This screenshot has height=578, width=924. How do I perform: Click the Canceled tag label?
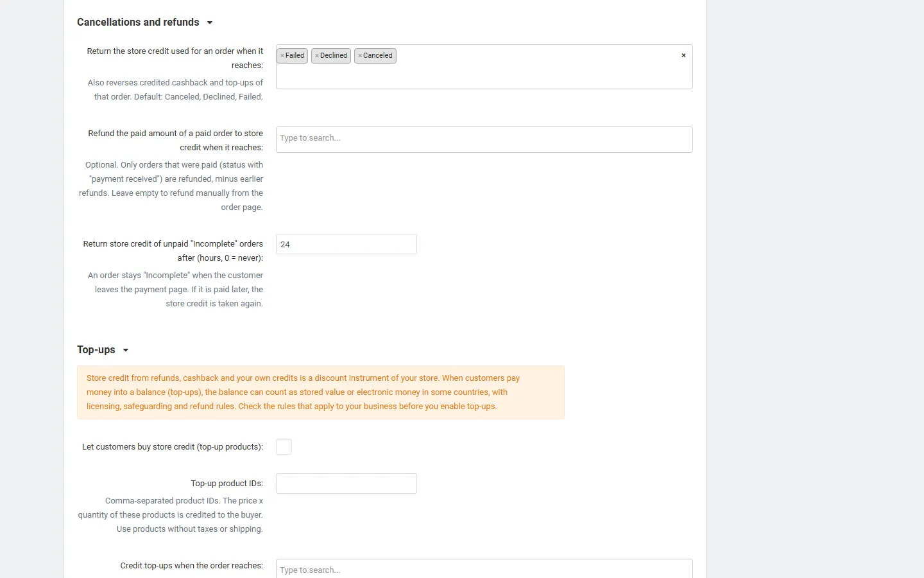[378, 56]
